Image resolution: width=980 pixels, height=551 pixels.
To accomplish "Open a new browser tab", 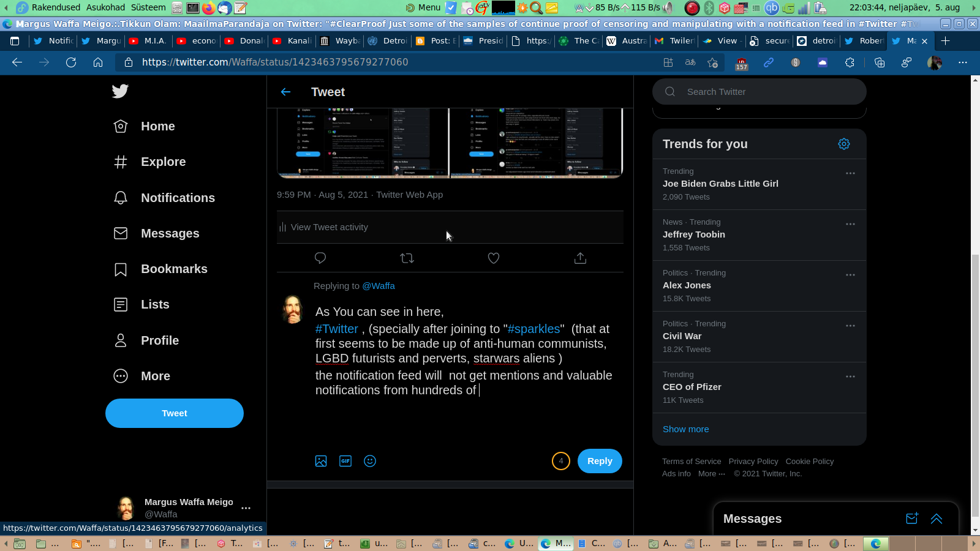I will click(945, 41).
